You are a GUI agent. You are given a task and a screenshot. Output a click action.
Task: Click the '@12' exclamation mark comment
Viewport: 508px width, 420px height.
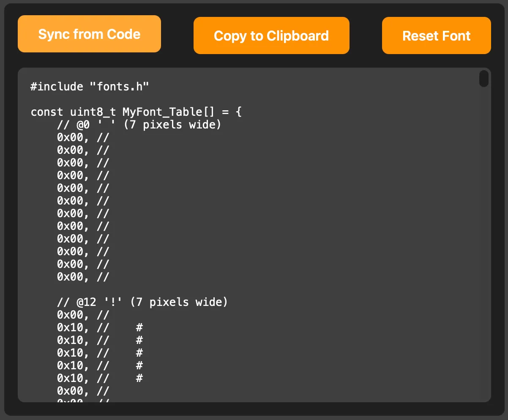(x=142, y=302)
